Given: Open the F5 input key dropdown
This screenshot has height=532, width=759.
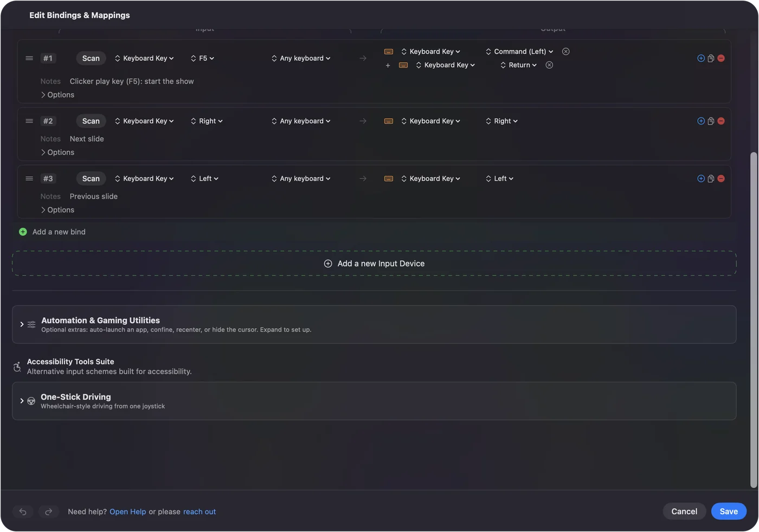Looking at the screenshot, I should 202,58.
